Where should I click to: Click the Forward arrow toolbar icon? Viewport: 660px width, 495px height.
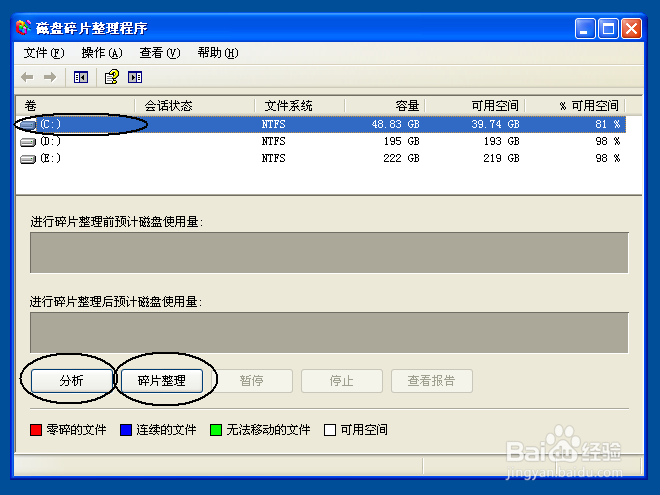pyautogui.click(x=50, y=77)
